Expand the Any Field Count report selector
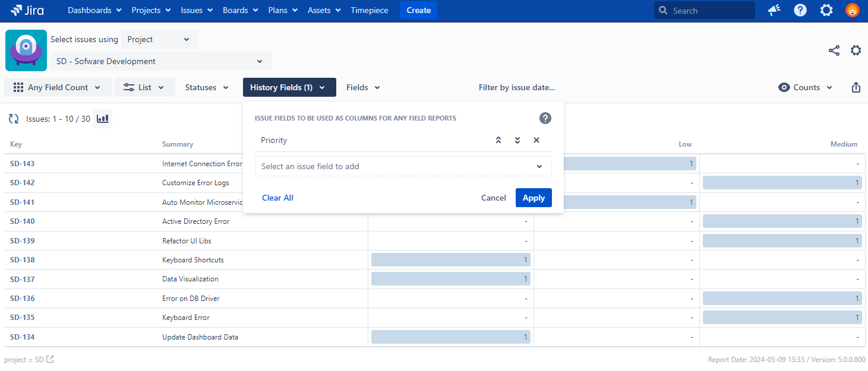868x371 pixels. pos(58,87)
